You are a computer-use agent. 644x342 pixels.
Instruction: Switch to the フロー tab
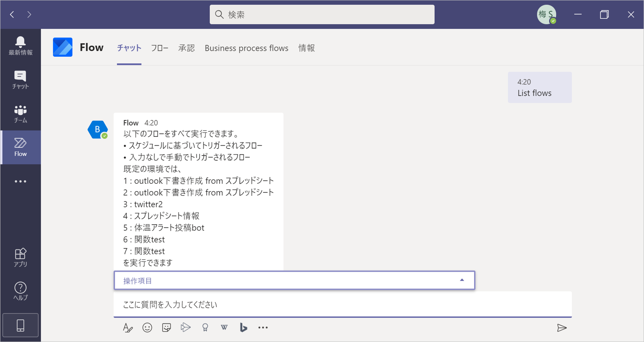click(x=160, y=48)
